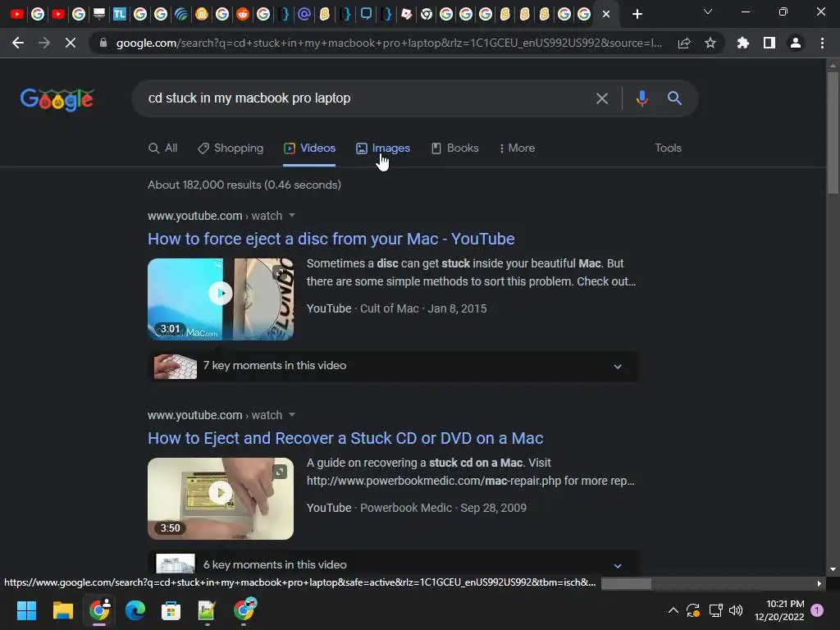Open Microsoft Edge from the taskbar
The height and width of the screenshot is (630, 840).
point(135,610)
